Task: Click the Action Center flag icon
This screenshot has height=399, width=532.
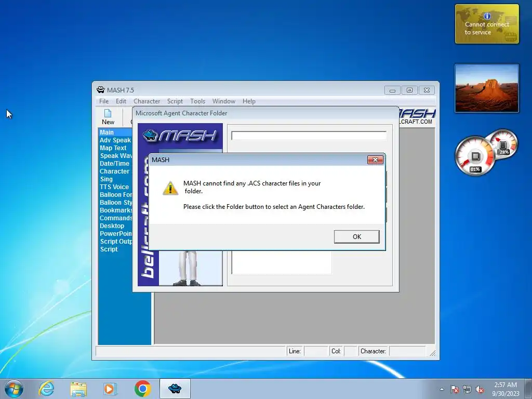Action: tap(455, 389)
